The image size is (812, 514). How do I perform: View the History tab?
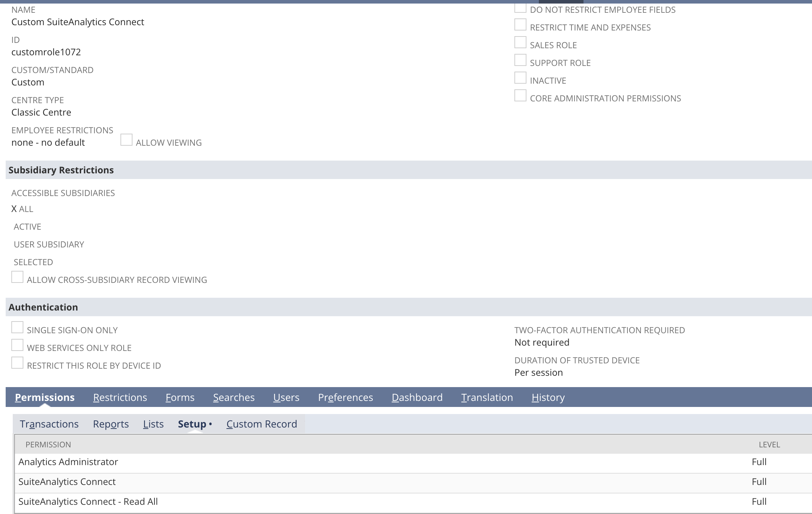548,397
